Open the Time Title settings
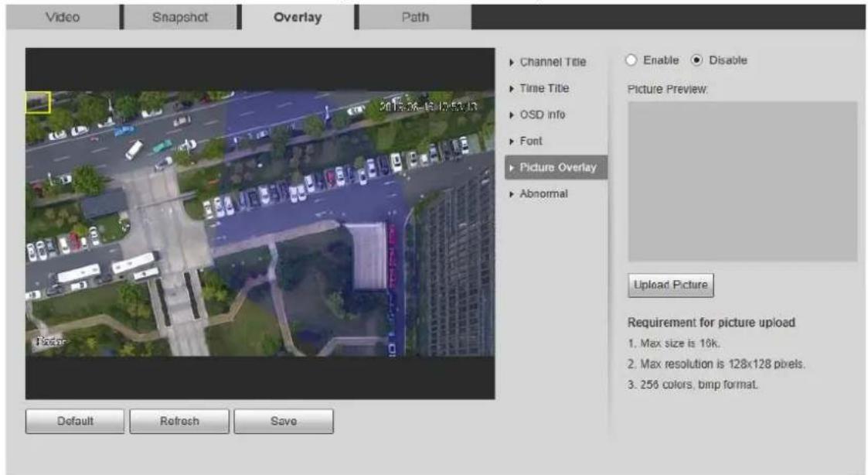The width and height of the screenshot is (868, 475). (x=544, y=88)
